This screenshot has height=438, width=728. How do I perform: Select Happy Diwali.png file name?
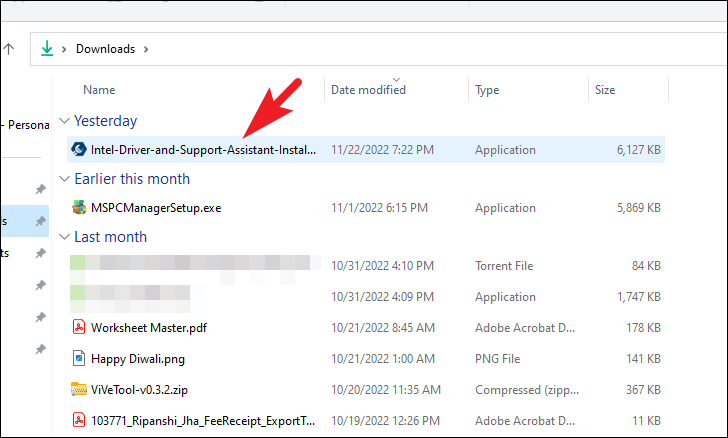[x=138, y=359]
